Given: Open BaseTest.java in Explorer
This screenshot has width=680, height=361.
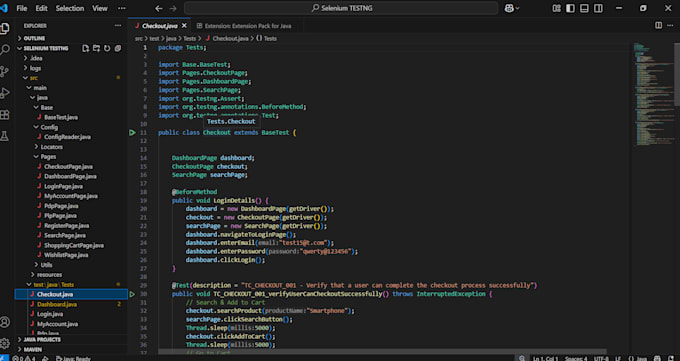Looking at the screenshot, I should point(72,117).
